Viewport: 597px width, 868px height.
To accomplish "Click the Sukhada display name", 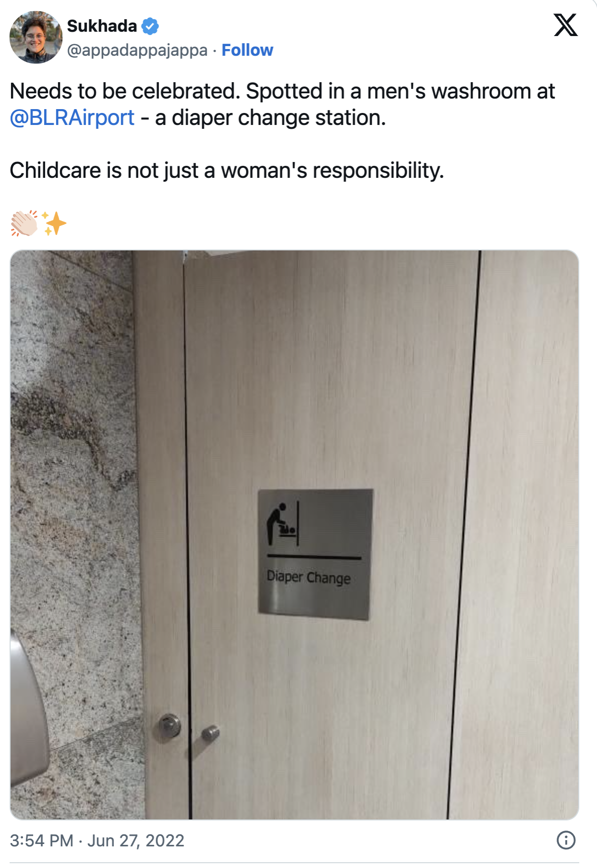I will [x=102, y=26].
